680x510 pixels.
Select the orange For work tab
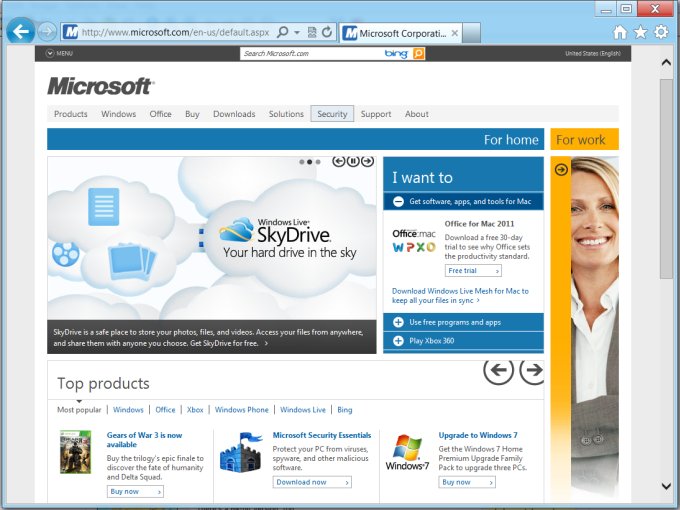pyautogui.click(x=585, y=139)
